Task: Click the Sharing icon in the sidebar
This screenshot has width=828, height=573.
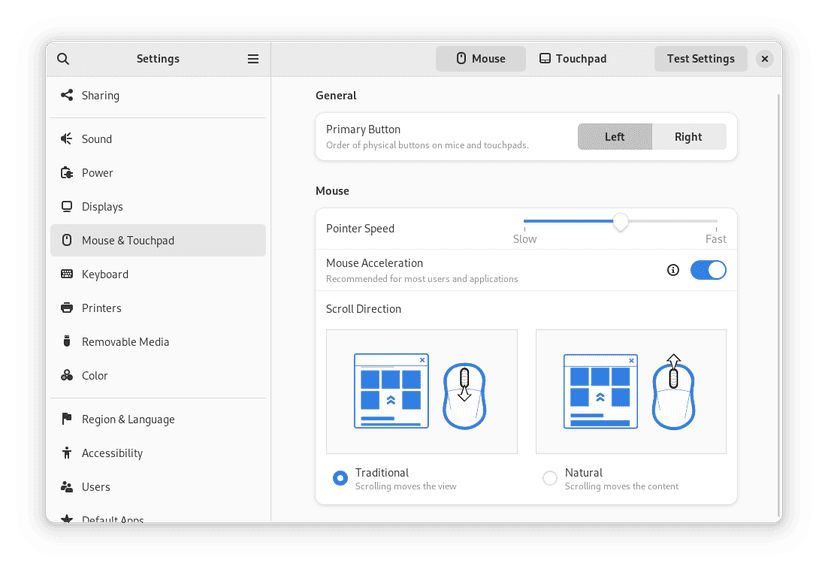Action: tap(67, 95)
